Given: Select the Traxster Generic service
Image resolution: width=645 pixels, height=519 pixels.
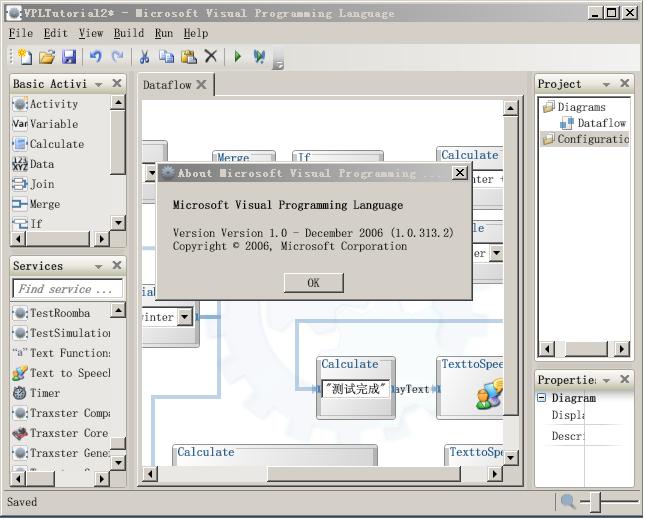Looking at the screenshot, I should 60,453.
